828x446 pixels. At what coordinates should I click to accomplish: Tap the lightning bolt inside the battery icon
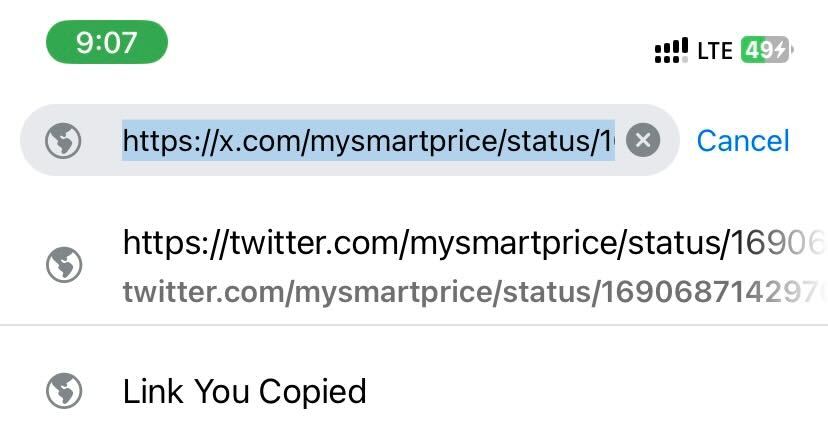[x=780, y=50]
